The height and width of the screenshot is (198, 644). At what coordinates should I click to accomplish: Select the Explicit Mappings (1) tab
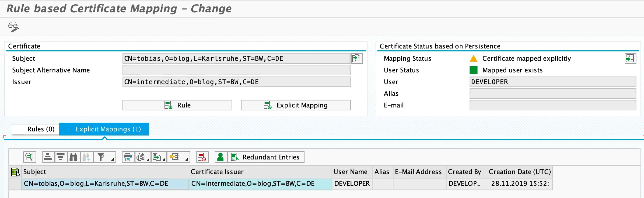[108, 129]
